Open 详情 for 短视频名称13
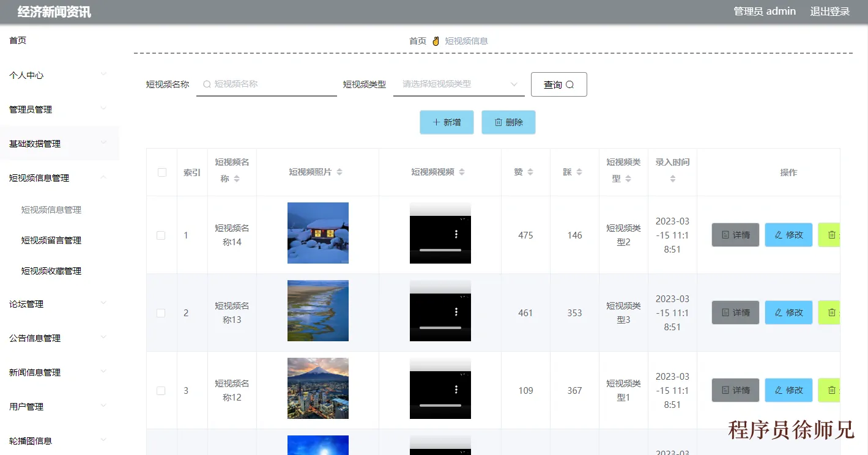This screenshot has width=868, height=455. click(x=735, y=313)
